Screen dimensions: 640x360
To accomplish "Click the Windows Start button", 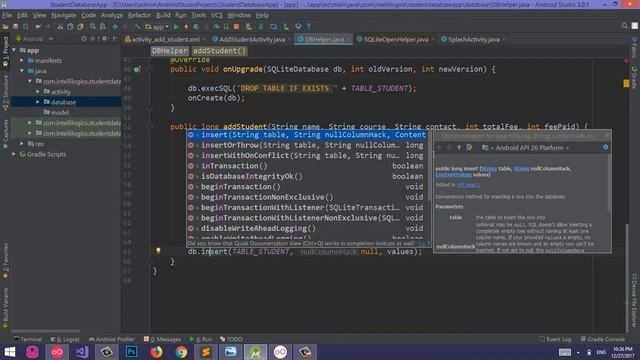I will pyautogui.click(x=9, y=351).
